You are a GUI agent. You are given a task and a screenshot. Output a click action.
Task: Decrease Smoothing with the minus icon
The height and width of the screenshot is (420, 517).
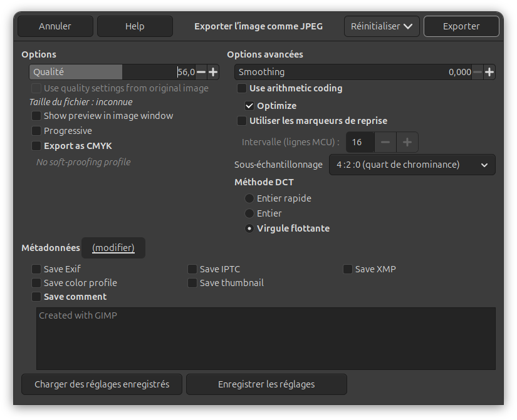pyautogui.click(x=478, y=72)
